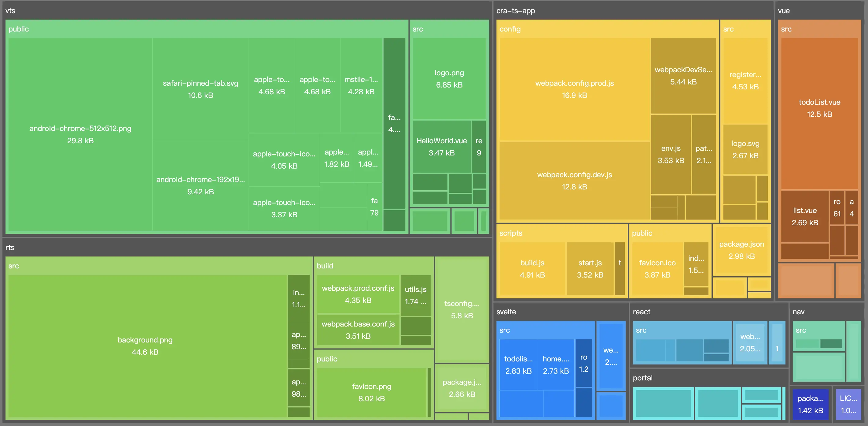Select the tsconfig 5.8 kB block
This screenshot has width=868, height=426.
pos(462,309)
